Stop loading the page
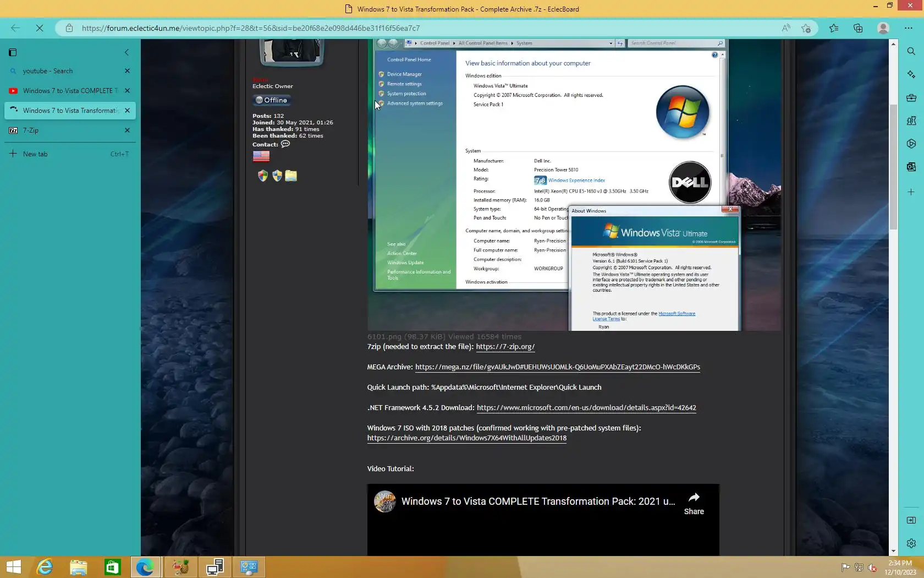Screen dimensions: 924x578 pyautogui.click(x=40, y=28)
